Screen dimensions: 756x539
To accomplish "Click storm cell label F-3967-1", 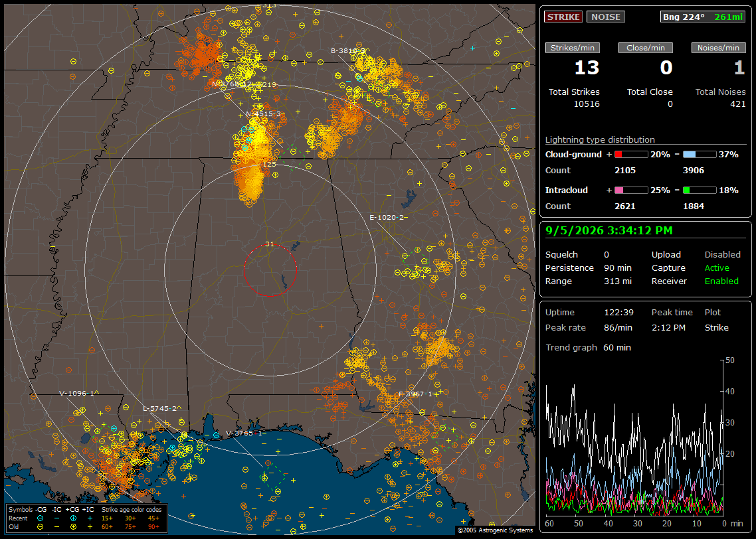I will click(x=416, y=394).
